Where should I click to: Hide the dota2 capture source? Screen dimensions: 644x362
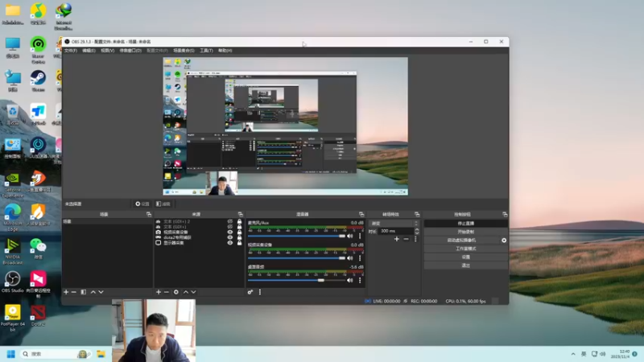click(230, 237)
